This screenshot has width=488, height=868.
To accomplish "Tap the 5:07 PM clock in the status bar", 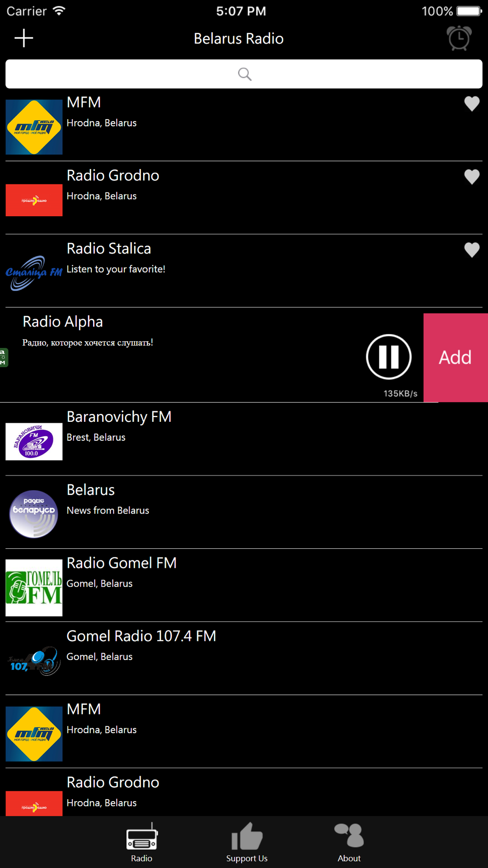I will pos(241,11).
